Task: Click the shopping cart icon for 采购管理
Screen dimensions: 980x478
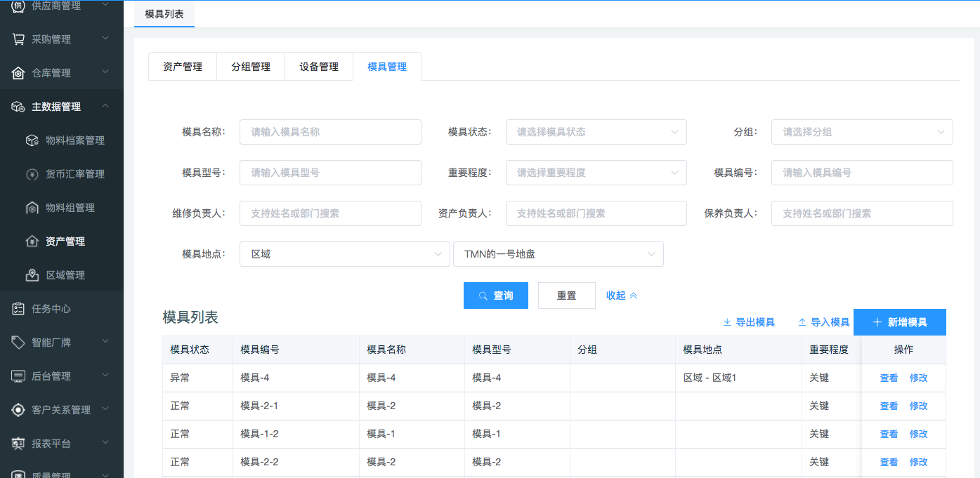Action: tap(18, 39)
